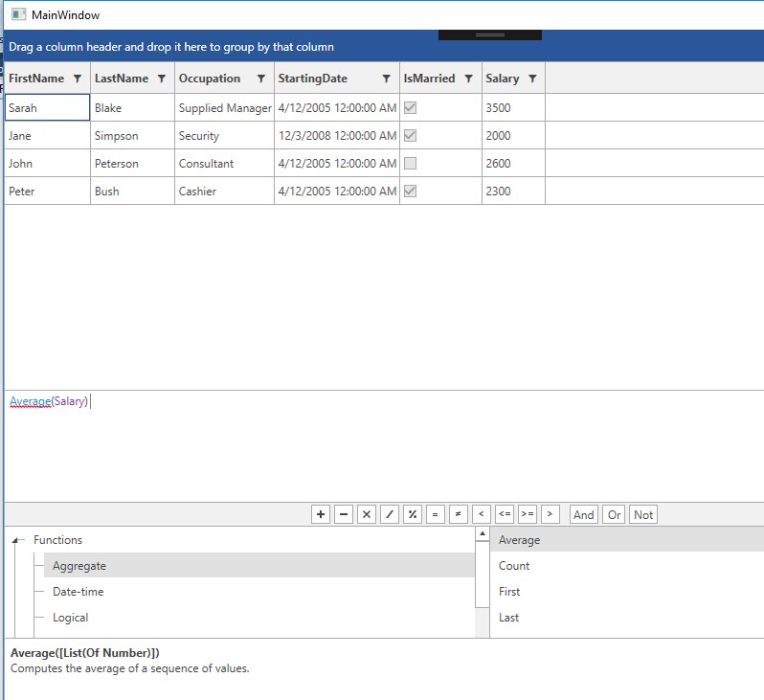This screenshot has width=764, height=700.
Task: Select the Peterson last name cell
Action: 132,164
